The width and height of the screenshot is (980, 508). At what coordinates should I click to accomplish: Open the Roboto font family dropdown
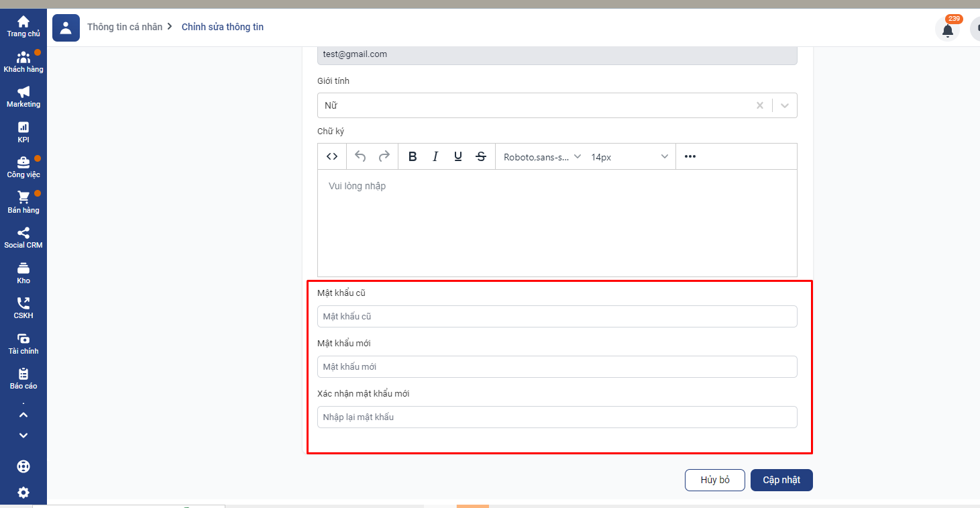pyautogui.click(x=542, y=156)
